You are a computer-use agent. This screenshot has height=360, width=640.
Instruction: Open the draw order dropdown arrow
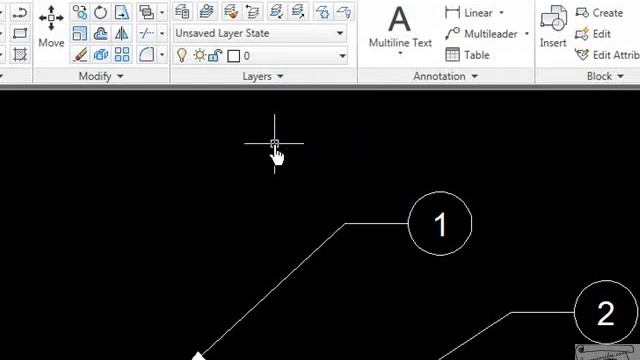coord(162,13)
